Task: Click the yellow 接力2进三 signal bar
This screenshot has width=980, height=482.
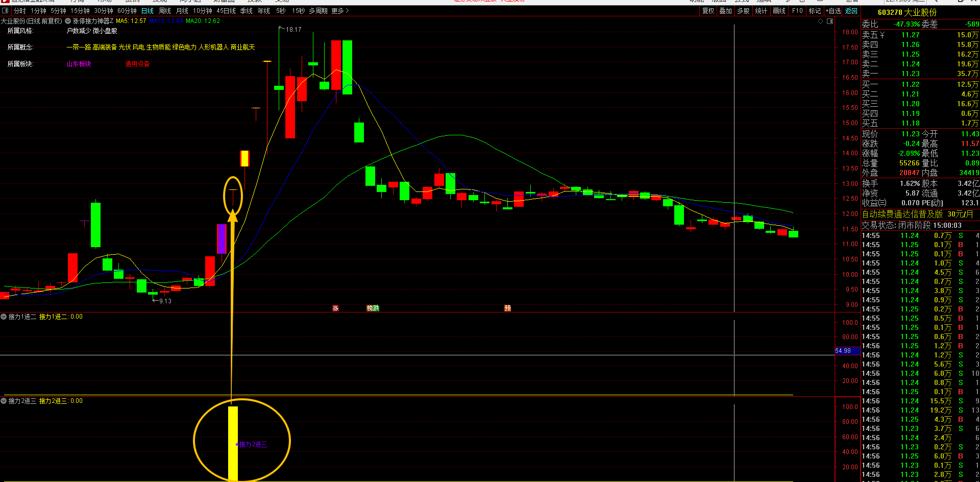Action: [233, 443]
